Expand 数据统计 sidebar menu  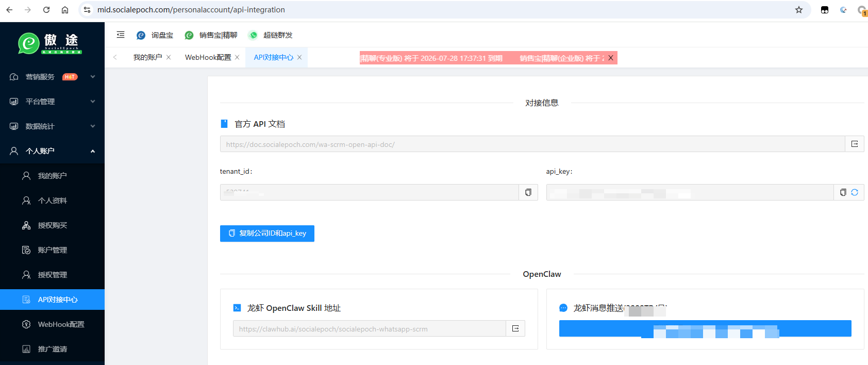pyautogui.click(x=52, y=126)
